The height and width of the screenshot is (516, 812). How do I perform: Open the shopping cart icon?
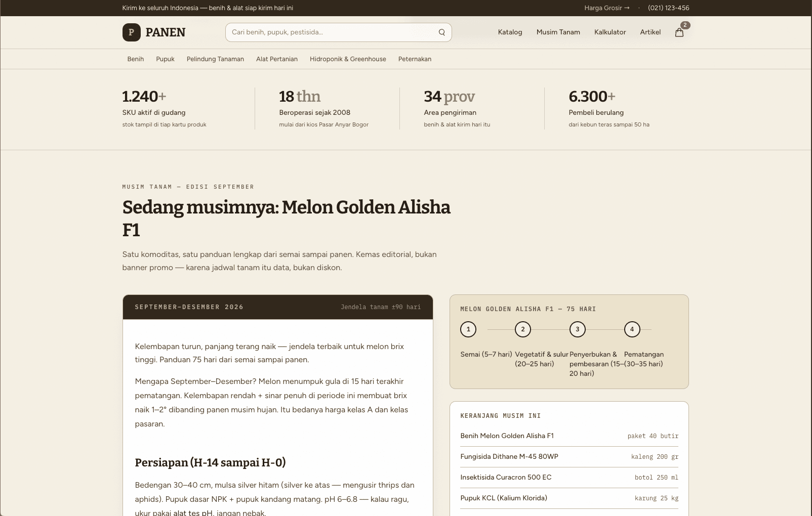[679, 32]
